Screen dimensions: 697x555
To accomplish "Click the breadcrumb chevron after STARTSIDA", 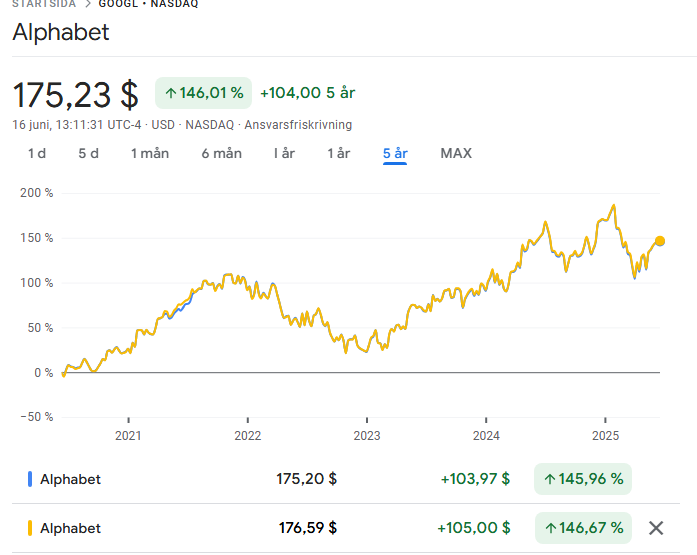I will pyautogui.click(x=88, y=4).
